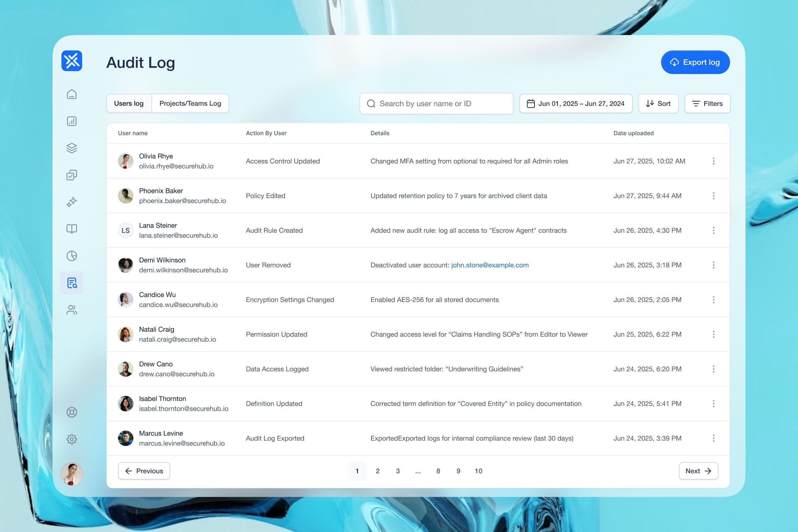The height and width of the screenshot is (532, 798).
Task: Click the search by user name field
Action: (436, 103)
